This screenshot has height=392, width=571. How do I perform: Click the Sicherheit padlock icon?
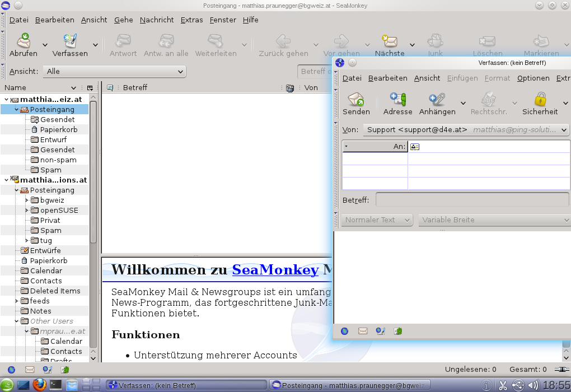pyautogui.click(x=540, y=99)
